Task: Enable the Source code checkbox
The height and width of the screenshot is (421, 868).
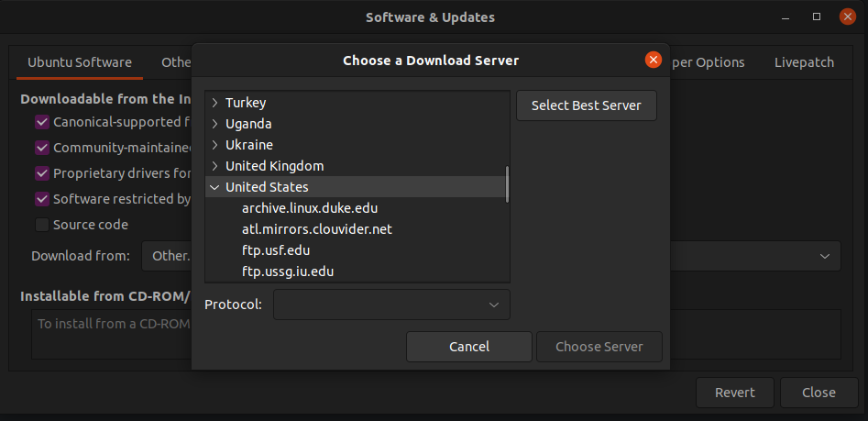Action: [42, 225]
